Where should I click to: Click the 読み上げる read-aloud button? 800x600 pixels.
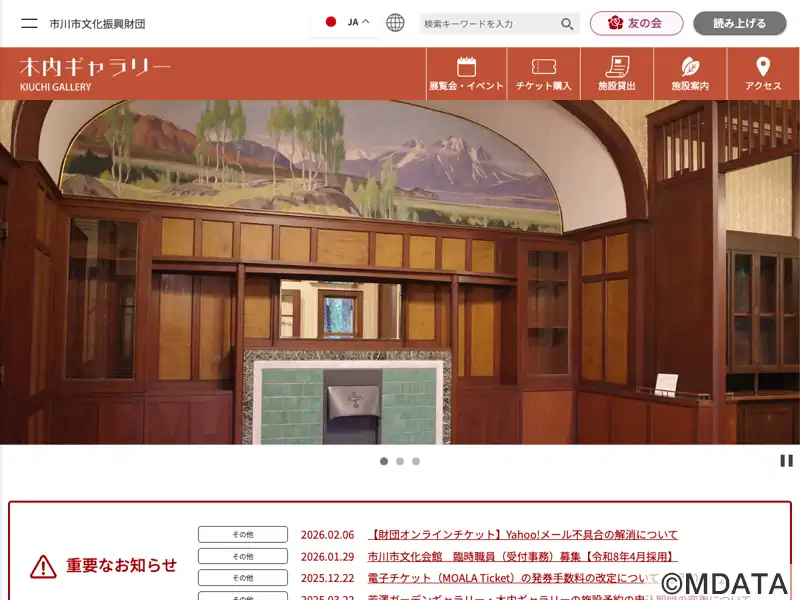(739, 23)
